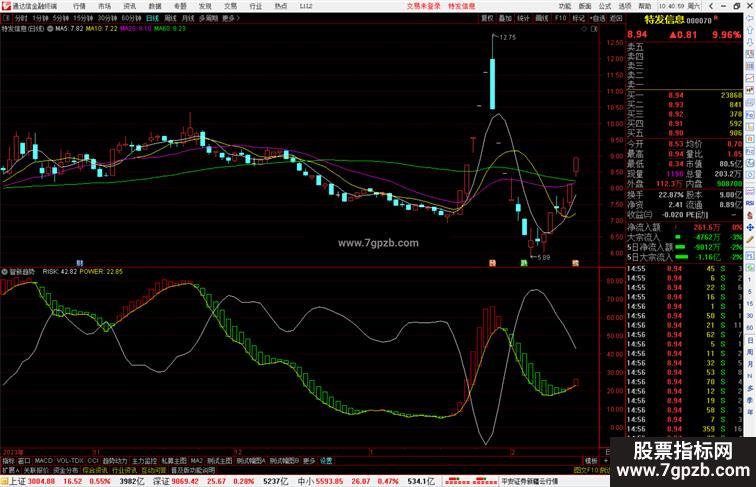Switch to the 5分钟 period tab
756x487 pixels.
click(x=61, y=18)
